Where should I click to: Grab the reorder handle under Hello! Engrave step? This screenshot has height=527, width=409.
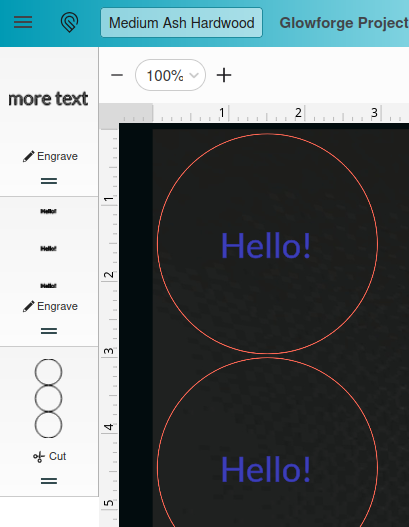point(49,331)
